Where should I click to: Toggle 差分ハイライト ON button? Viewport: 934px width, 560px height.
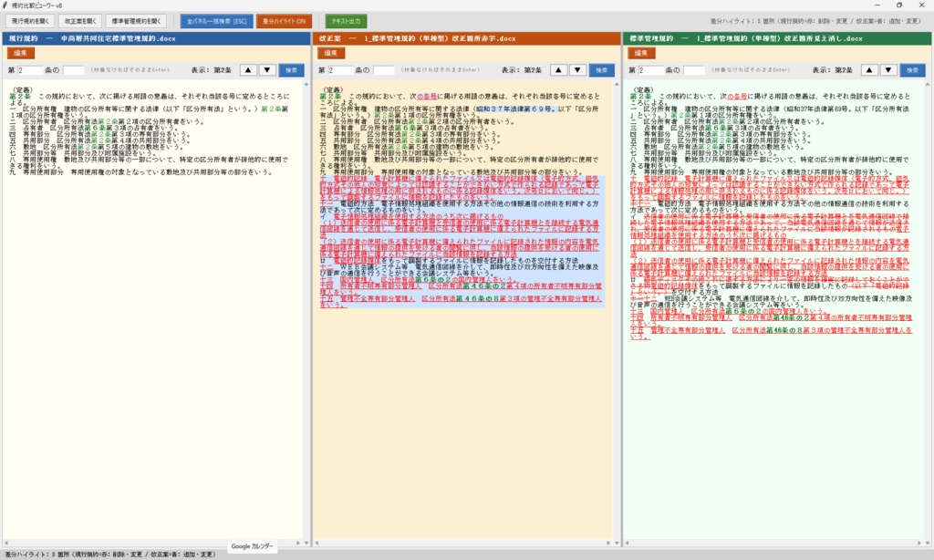click(x=285, y=21)
